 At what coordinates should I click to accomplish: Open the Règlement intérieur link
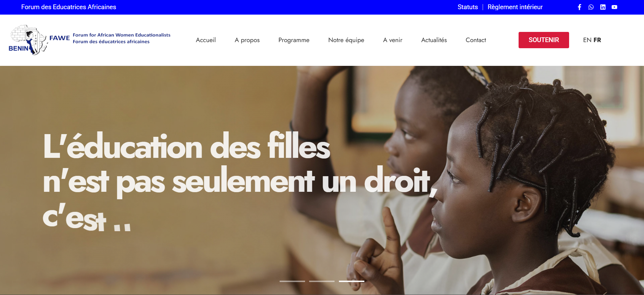[x=515, y=7]
